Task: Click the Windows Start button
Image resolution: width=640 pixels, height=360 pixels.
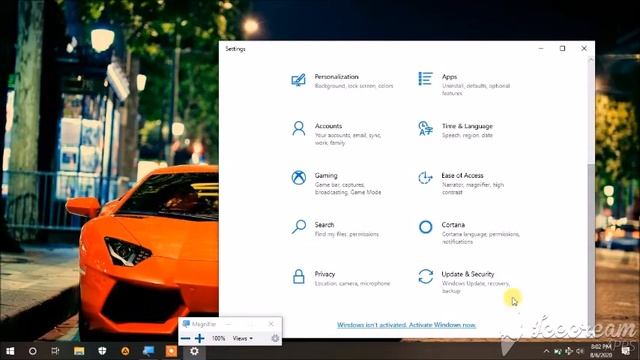Action: pos(10,351)
